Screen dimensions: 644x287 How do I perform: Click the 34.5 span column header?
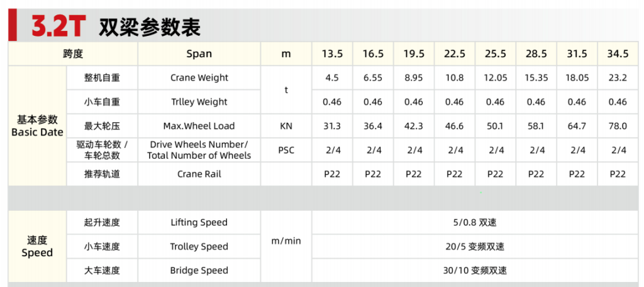[618, 54]
